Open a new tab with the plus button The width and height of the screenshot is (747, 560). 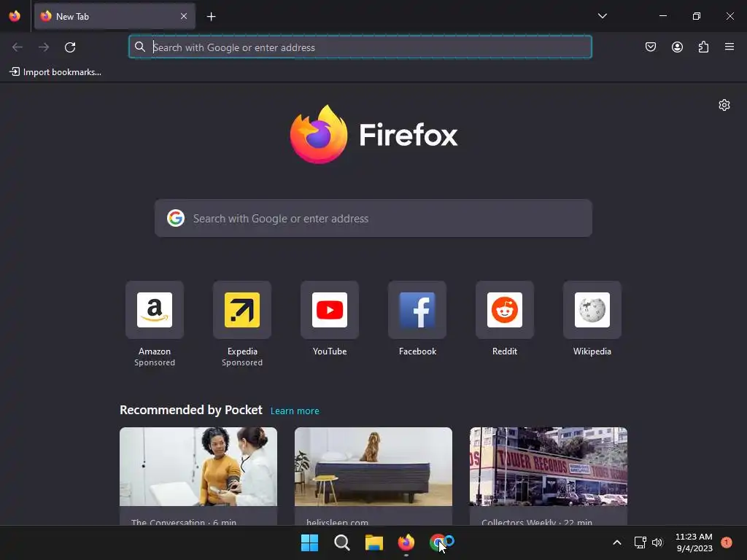point(211,17)
